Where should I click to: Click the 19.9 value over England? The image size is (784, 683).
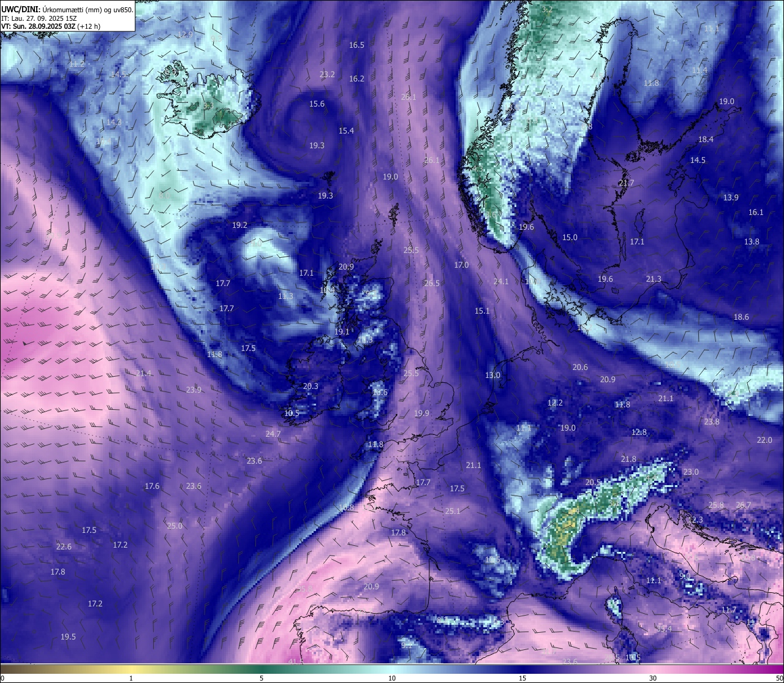click(x=421, y=413)
